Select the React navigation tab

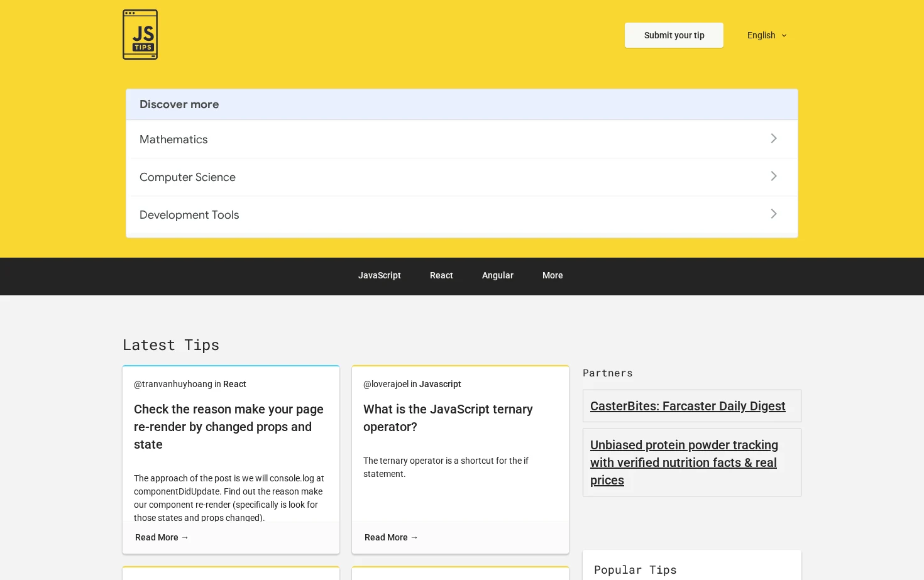(441, 275)
